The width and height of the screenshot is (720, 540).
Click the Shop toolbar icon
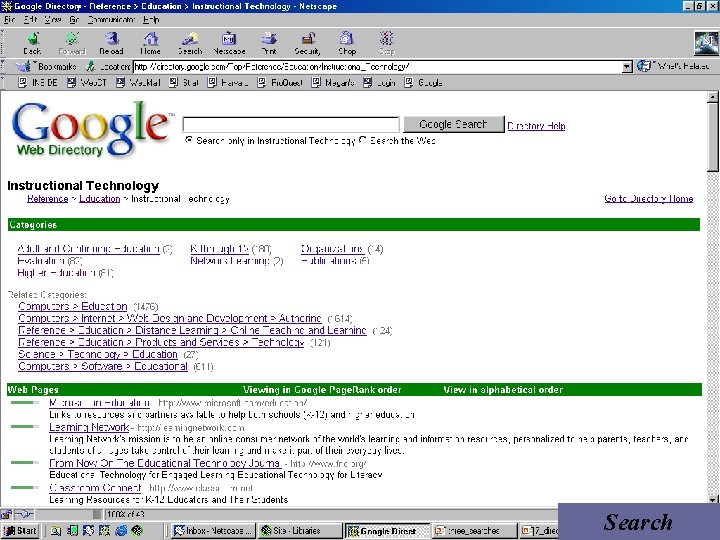[347, 43]
